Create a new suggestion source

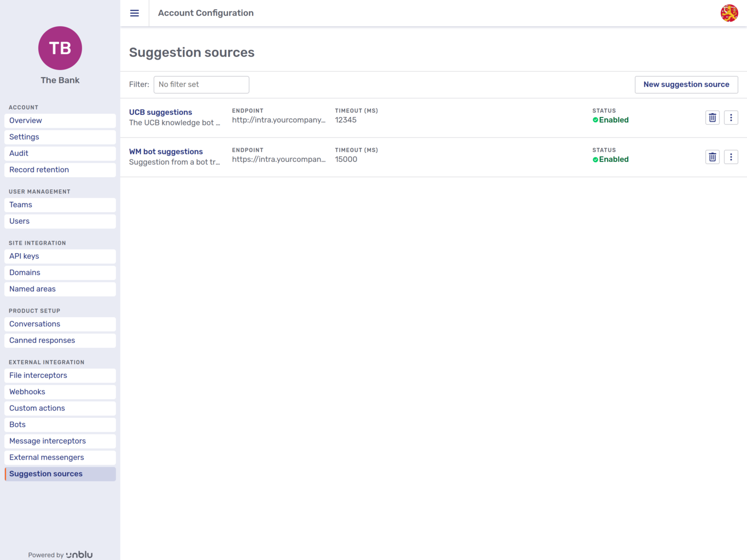[686, 84]
